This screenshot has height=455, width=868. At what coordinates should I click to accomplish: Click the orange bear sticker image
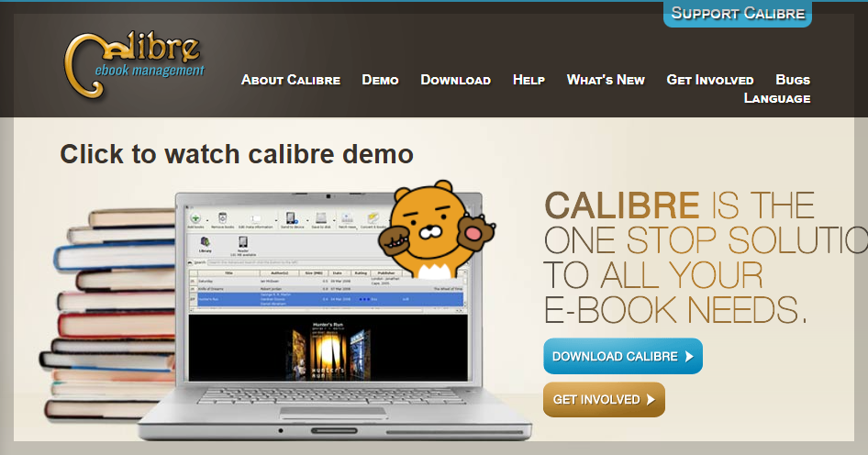[436, 229]
